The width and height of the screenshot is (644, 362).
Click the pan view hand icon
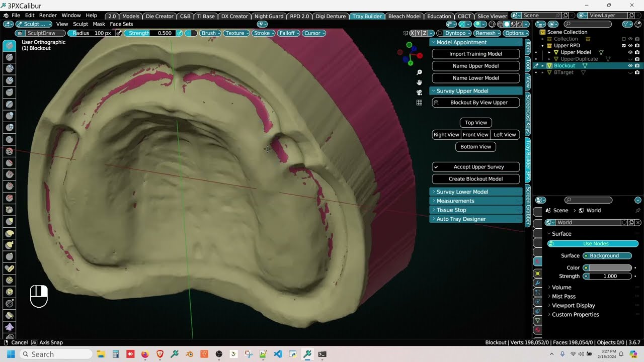point(419,82)
